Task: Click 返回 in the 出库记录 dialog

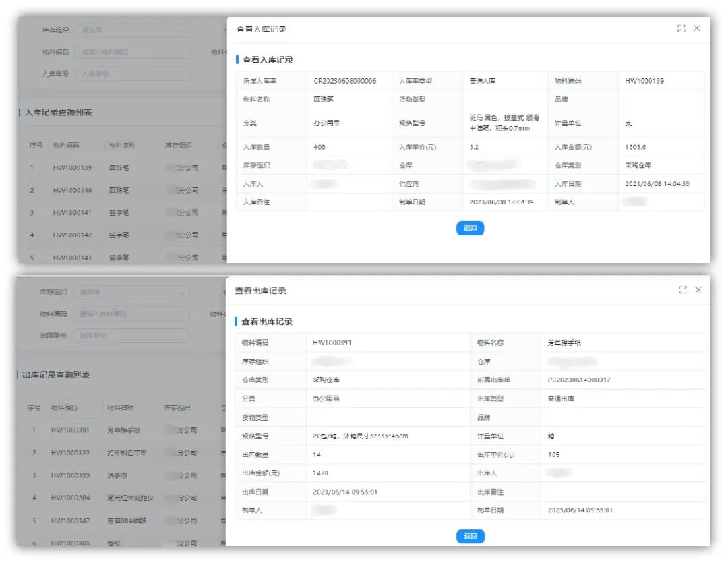Action: tap(470, 536)
